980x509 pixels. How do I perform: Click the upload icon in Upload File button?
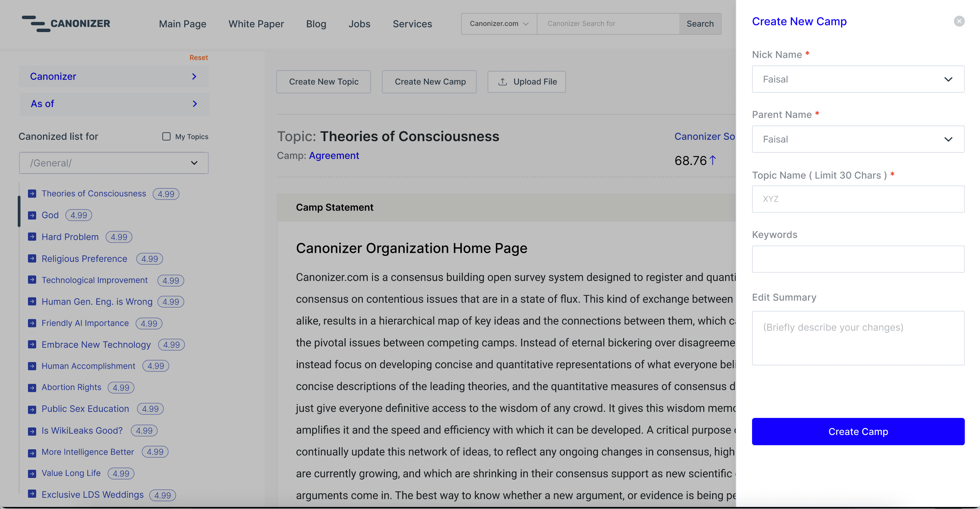pyautogui.click(x=503, y=82)
